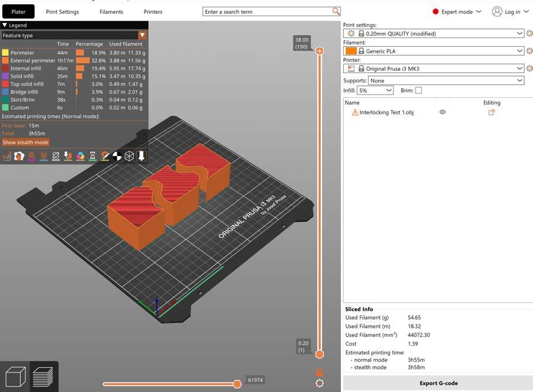Open the Filaments tab
The width and height of the screenshot is (533, 392).
click(x=111, y=11)
